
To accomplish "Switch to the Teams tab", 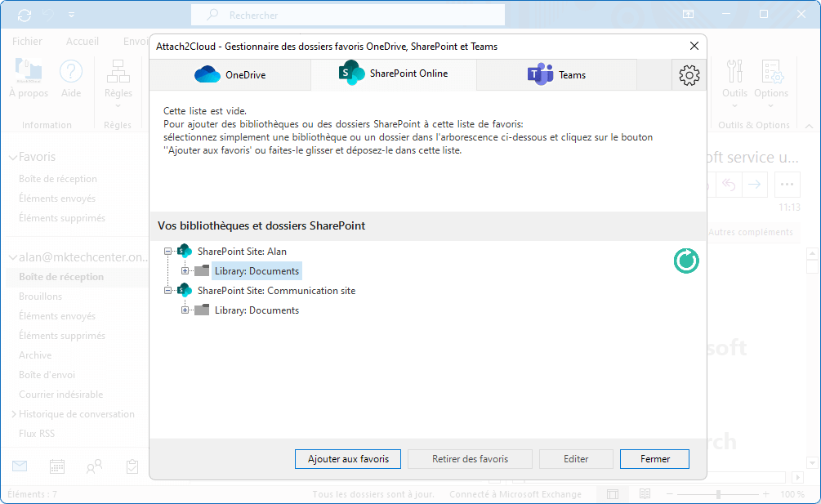I will 556,74.
